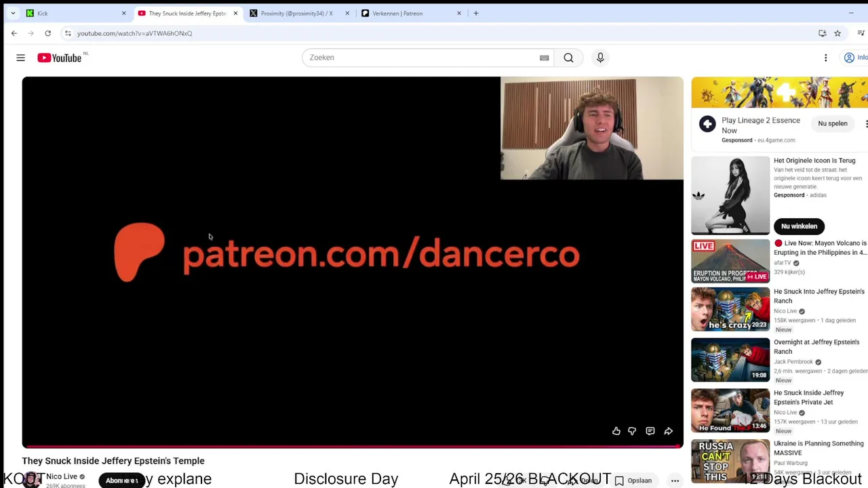Viewport: 868px width, 488px height.
Task: Open the Lineage 2 Essence ad options menu
Action: (x=866, y=124)
